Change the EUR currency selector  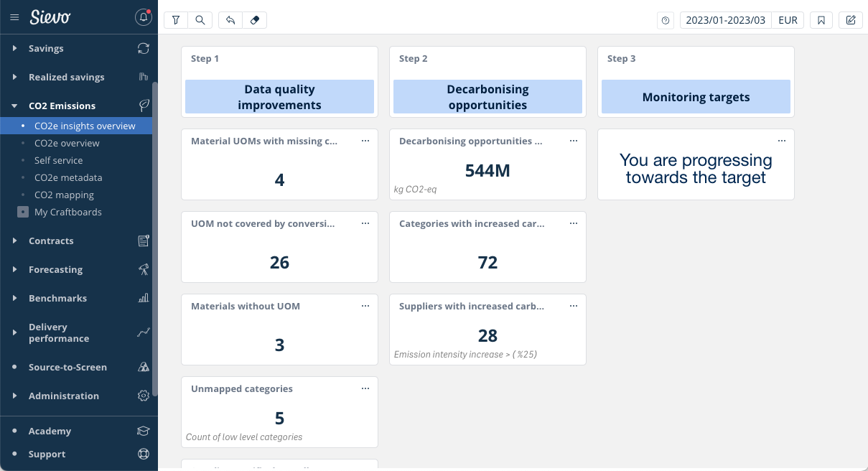pos(788,20)
